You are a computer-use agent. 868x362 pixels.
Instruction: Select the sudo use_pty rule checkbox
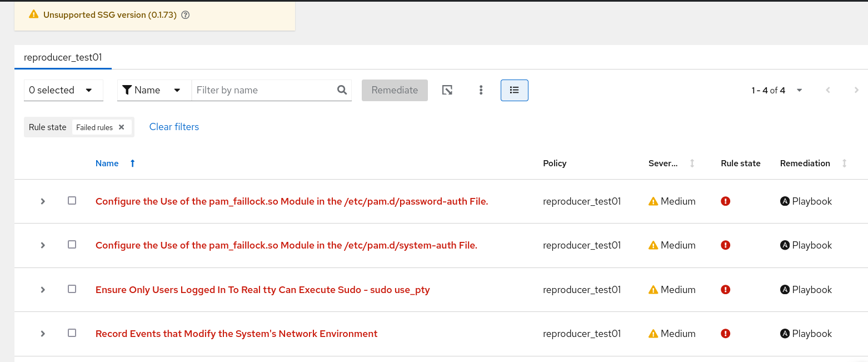click(72, 289)
